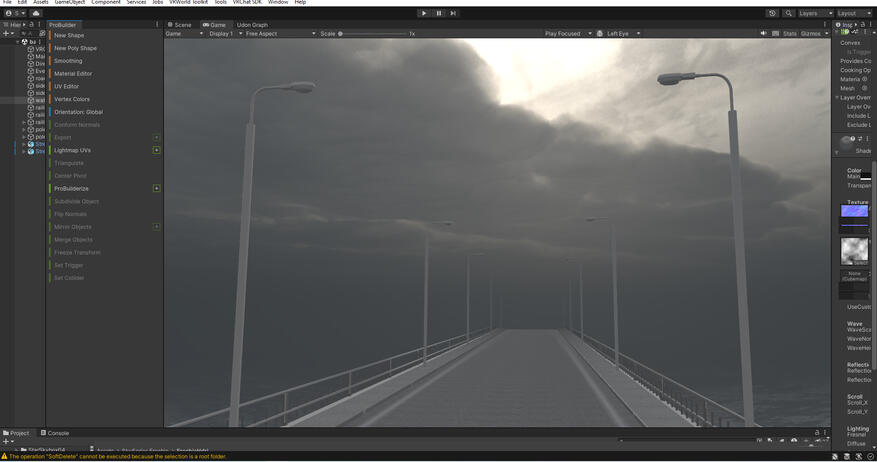Open the Material Editor in ProBuilder
Screen dimensions: 877x462
[73, 74]
